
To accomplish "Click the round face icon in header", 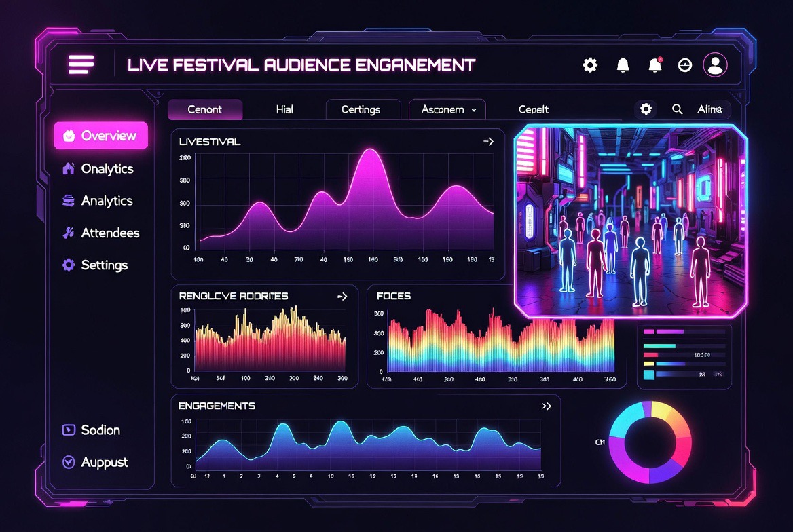I will coord(685,65).
